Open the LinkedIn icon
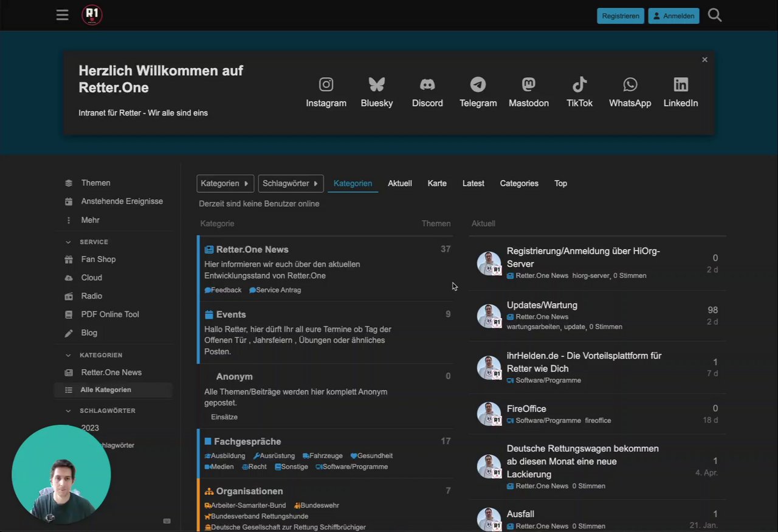 (681, 85)
